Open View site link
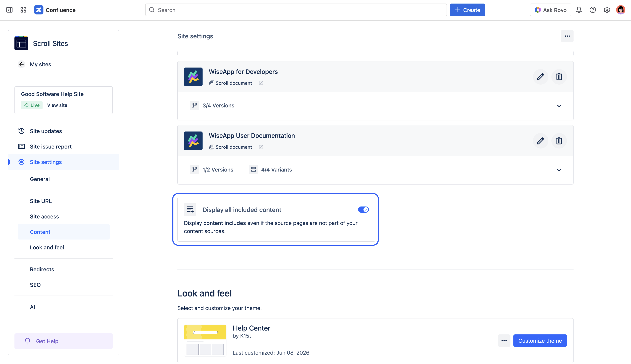 (x=57, y=105)
